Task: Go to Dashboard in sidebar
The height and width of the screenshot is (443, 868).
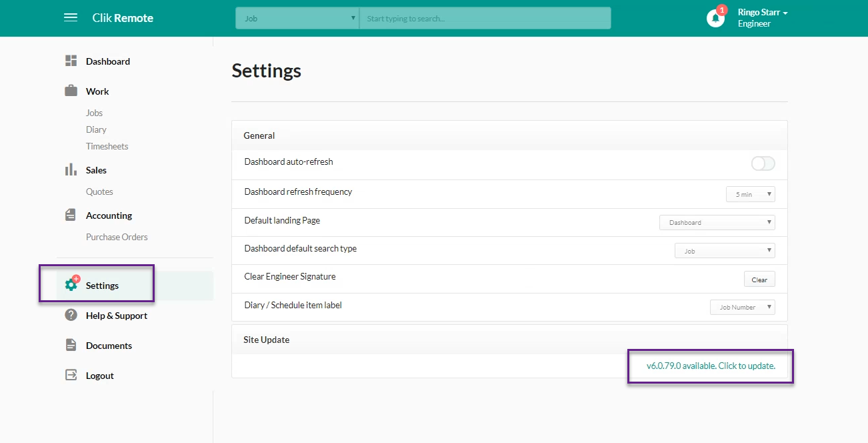Action: click(x=108, y=61)
